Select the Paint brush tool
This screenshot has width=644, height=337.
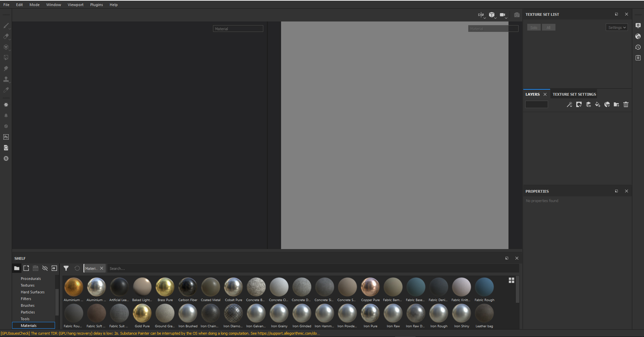point(6,26)
